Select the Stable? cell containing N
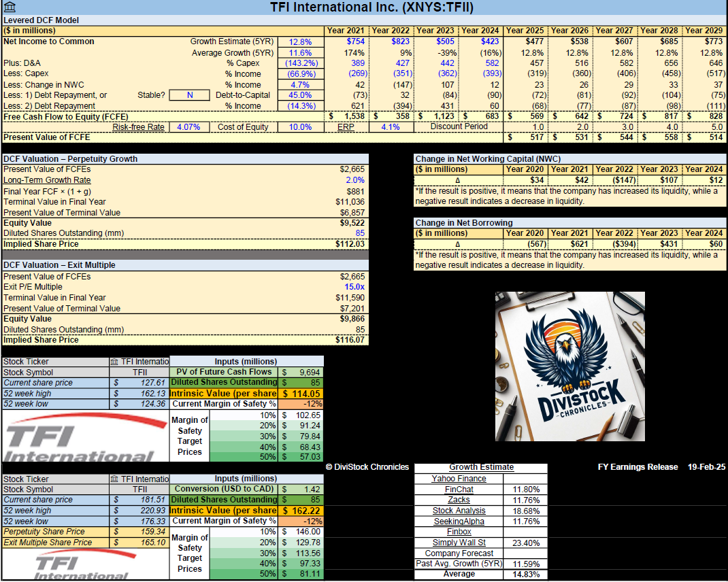Screen dimensions: 728x582 (189, 95)
